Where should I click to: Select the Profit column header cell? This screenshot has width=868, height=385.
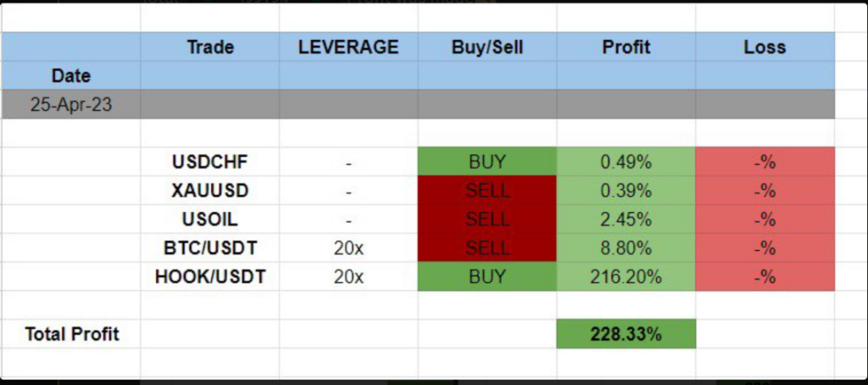[626, 47]
